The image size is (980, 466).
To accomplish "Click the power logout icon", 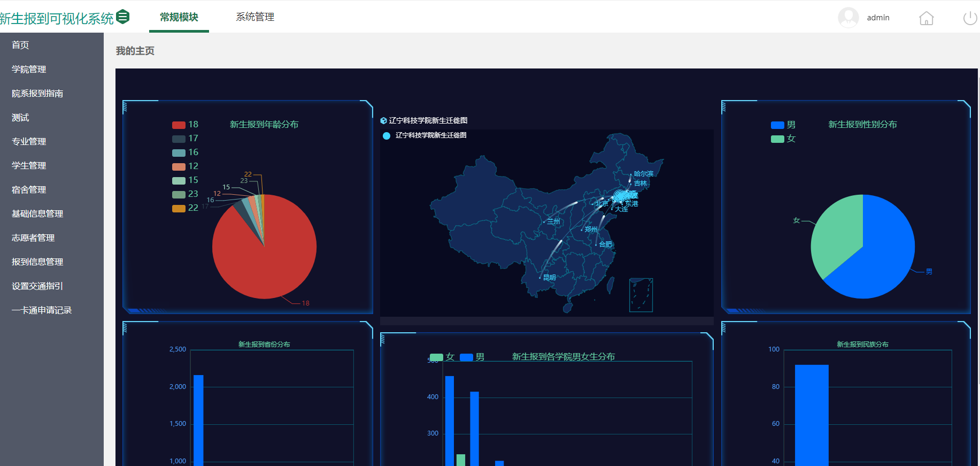I will (970, 18).
